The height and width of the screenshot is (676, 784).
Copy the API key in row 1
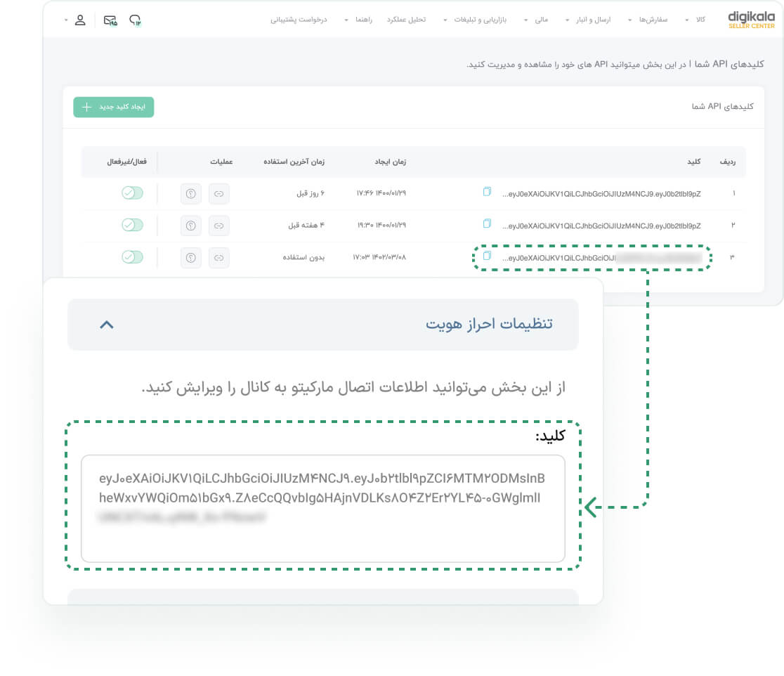click(487, 192)
